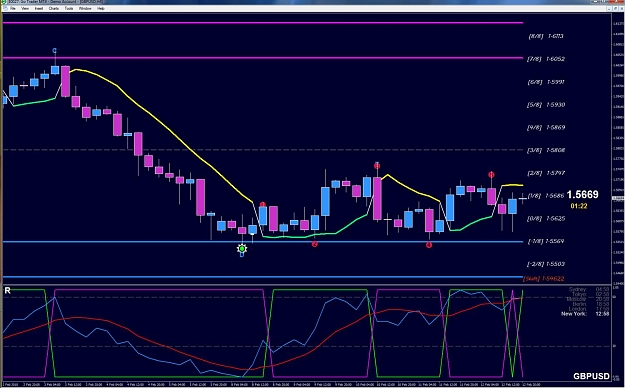
Task: Open the Insert menu
Action: pyautogui.click(x=39, y=8)
